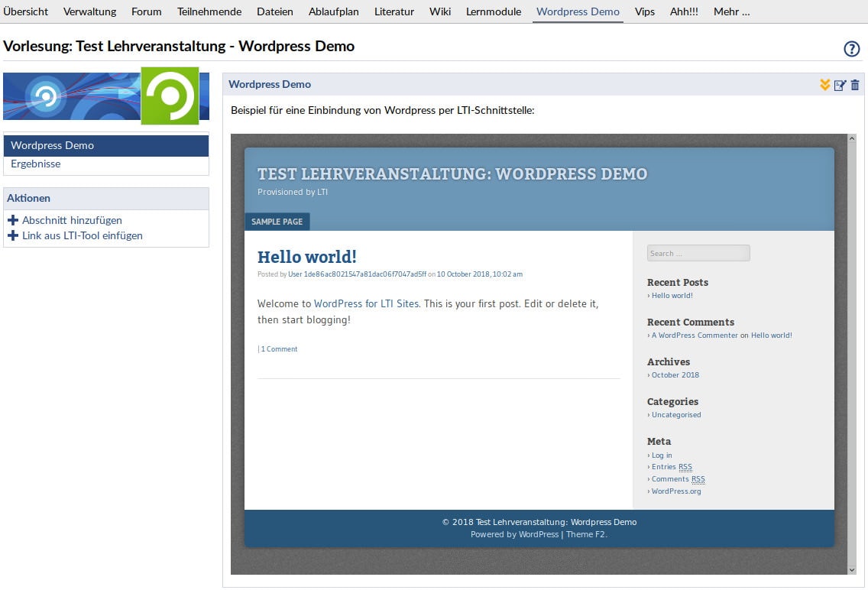Click the Wordpress Demo section header title
868x590 pixels.
(270, 85)
